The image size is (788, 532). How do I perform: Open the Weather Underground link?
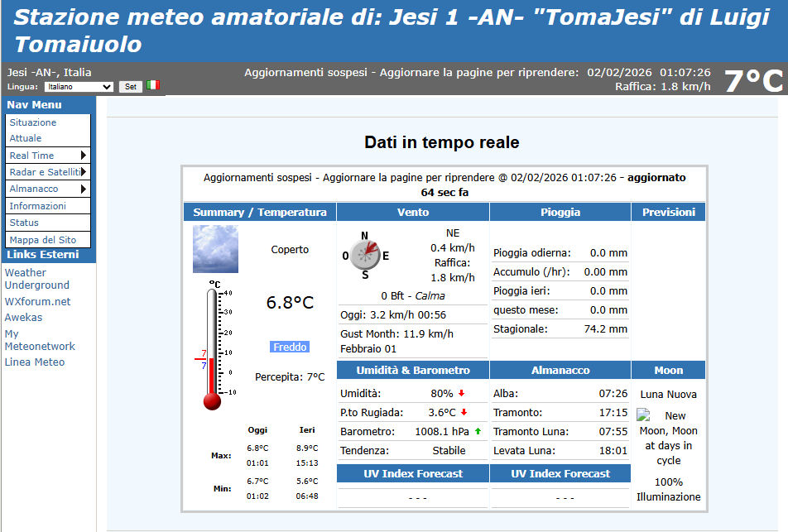(36, 279)
